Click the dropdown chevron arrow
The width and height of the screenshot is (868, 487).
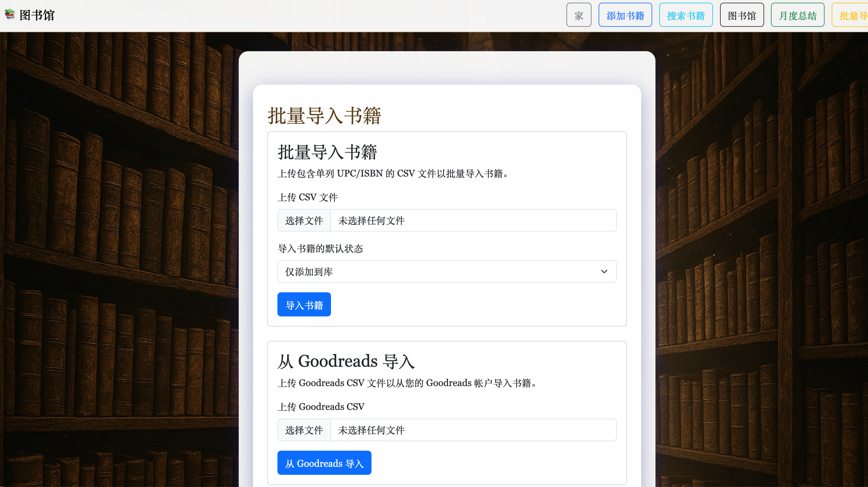point(604,272)
